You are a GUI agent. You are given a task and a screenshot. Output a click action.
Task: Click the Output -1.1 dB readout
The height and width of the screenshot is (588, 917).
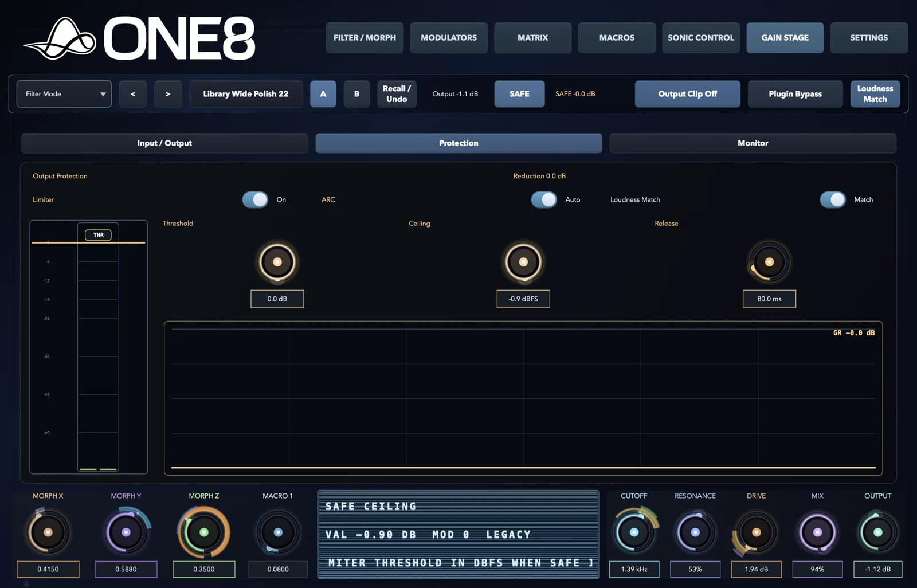[455, 94]
